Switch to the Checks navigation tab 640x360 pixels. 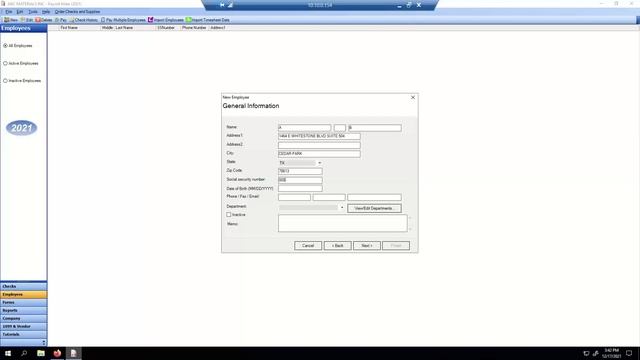pyautogui.click(x=24, y=287)
